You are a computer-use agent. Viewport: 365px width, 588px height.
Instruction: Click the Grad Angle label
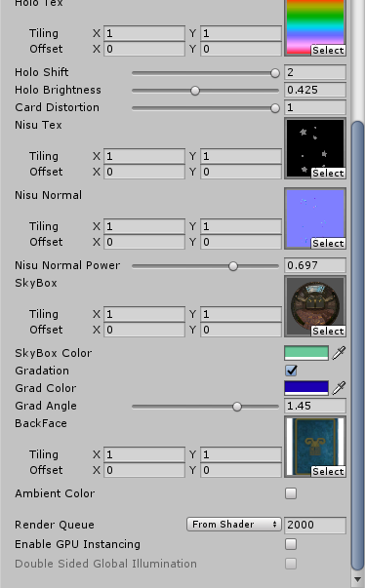click(x=46, y=406)
